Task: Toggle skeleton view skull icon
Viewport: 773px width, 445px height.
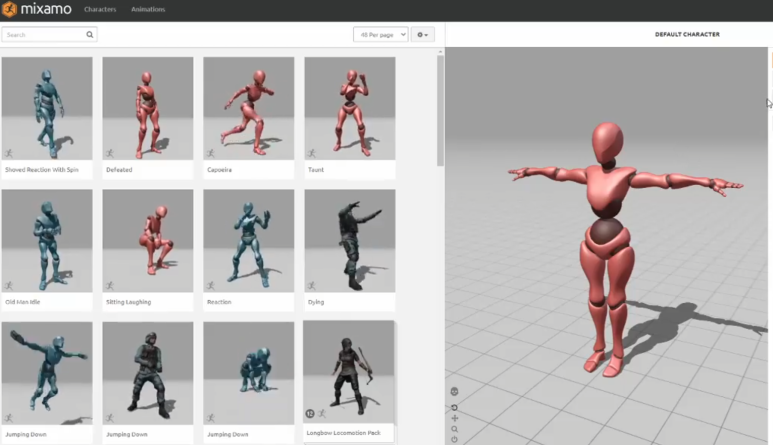Action: 454,391
